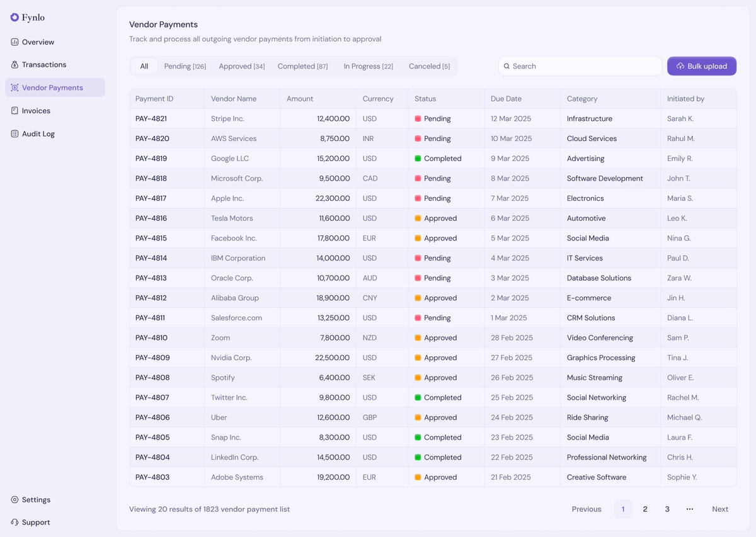Image resolution: width=756 pixels, height=537 pixels.
Task: Click the Fynlo logo icon
Action: click(x=14, y=18)
